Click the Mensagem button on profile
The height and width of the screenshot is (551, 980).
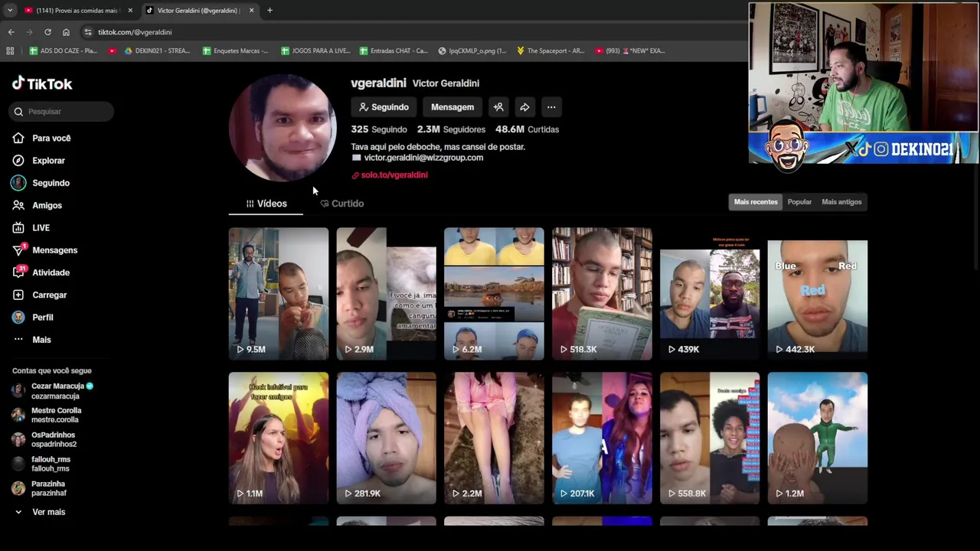pyautogui.click(x=452, y=107)
